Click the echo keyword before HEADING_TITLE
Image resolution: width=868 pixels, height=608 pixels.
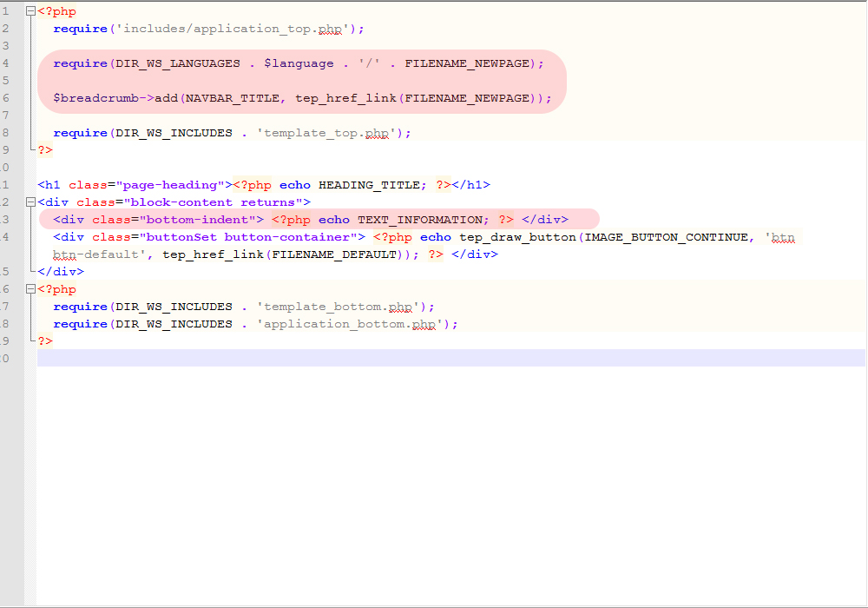pyautogui.click(x=295, y=185)
